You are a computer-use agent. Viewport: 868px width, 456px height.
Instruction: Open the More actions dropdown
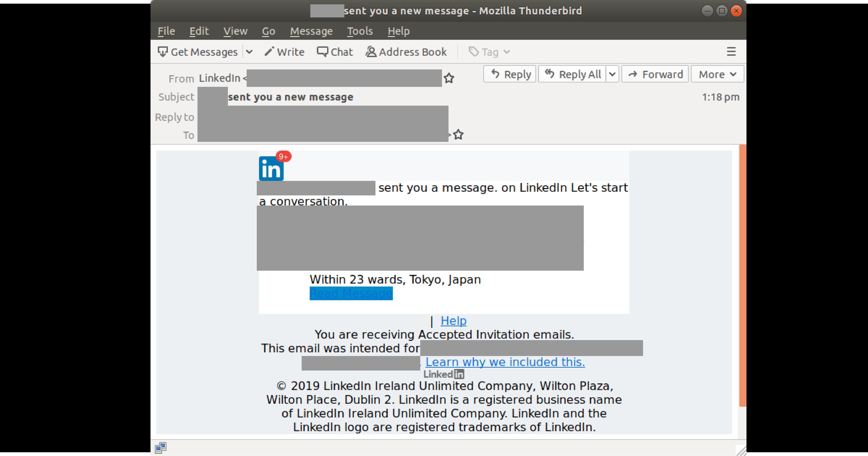click(717, 74)
